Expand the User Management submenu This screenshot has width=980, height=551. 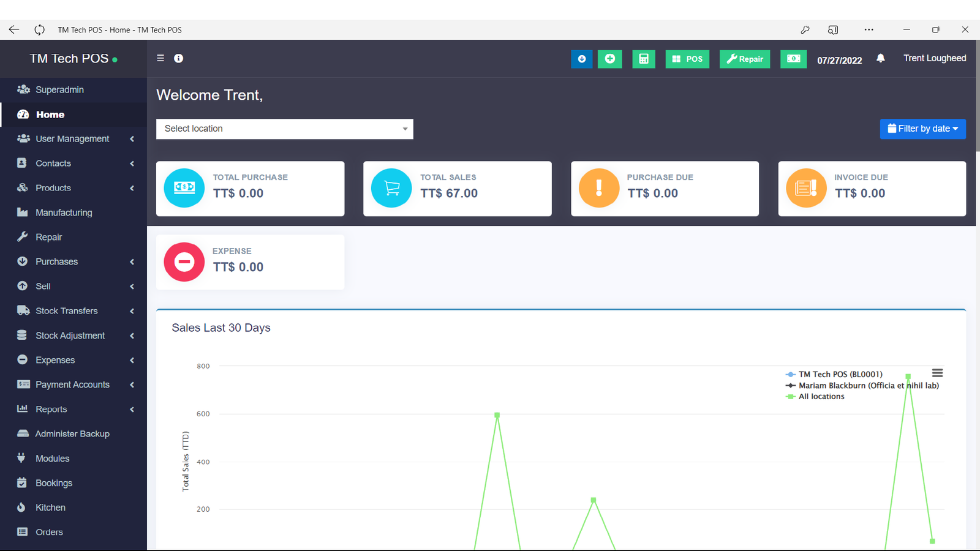tap(73, 139)
